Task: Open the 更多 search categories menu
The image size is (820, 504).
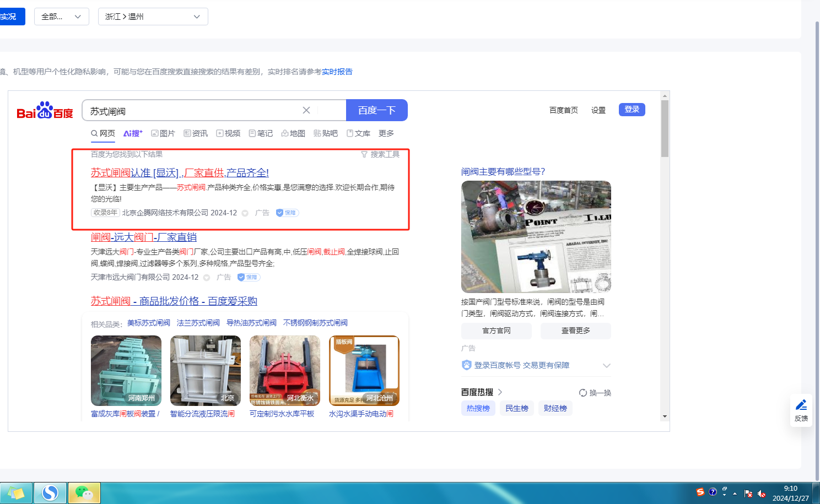Action: pyautogui.click(x=386, y=133)
